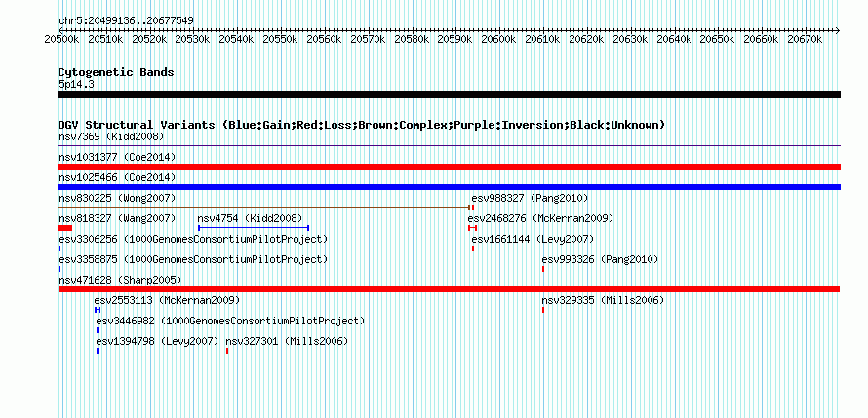Select the red esv1661144 tick marker
The image size is (868, 418).
[x=473, y=248]
